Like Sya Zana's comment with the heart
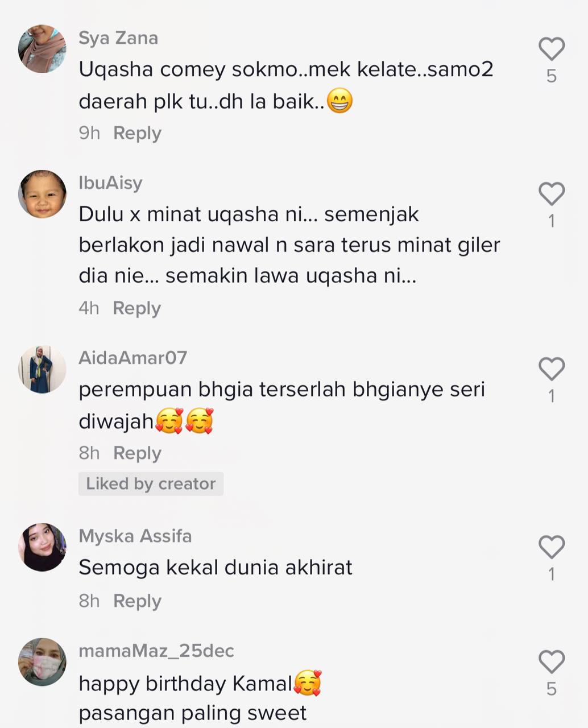The image size is (588, 728). (551, 49)
